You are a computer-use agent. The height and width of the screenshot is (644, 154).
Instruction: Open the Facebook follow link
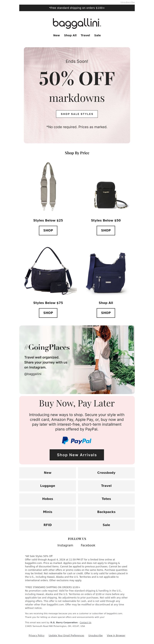(x=88, y=545)
